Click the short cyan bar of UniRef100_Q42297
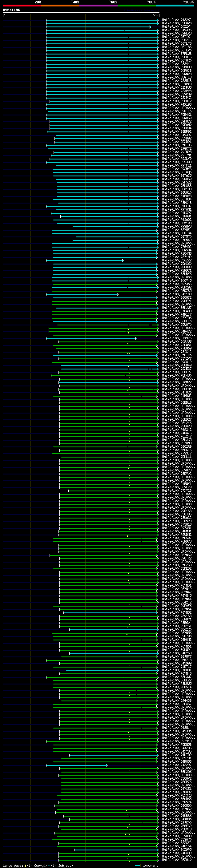 click(x=77, y=765)
